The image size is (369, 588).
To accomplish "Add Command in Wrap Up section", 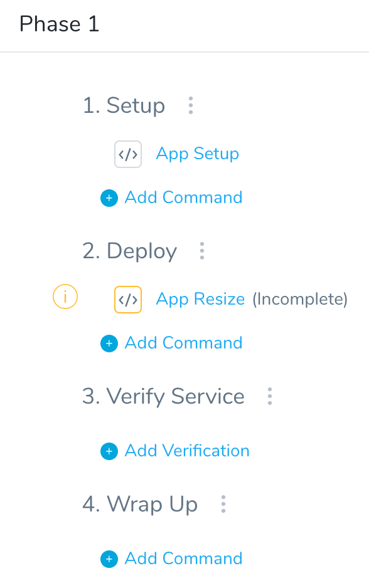I will click(184, 559).
